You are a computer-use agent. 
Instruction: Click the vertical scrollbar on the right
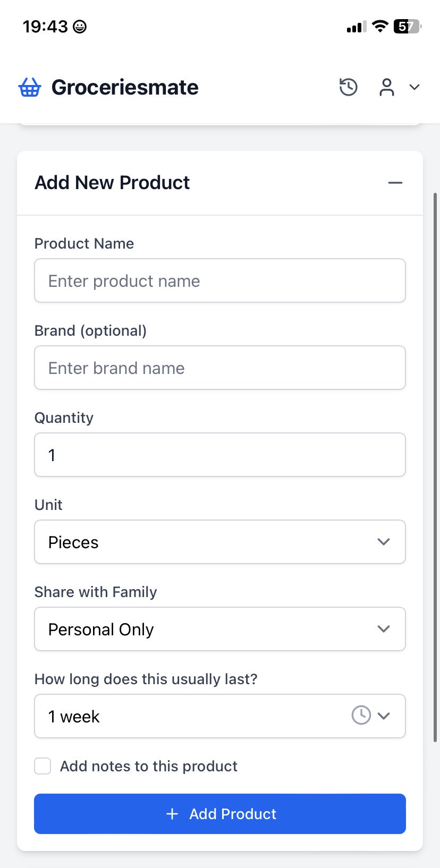point(436,467)
